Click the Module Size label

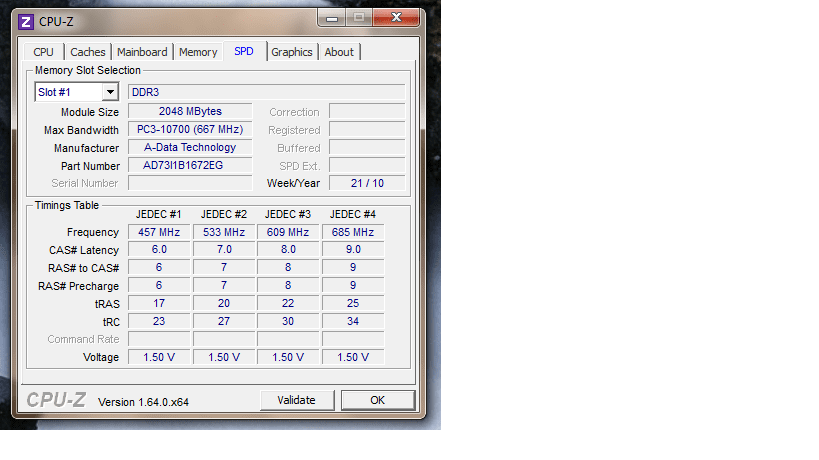pos(90,112)
